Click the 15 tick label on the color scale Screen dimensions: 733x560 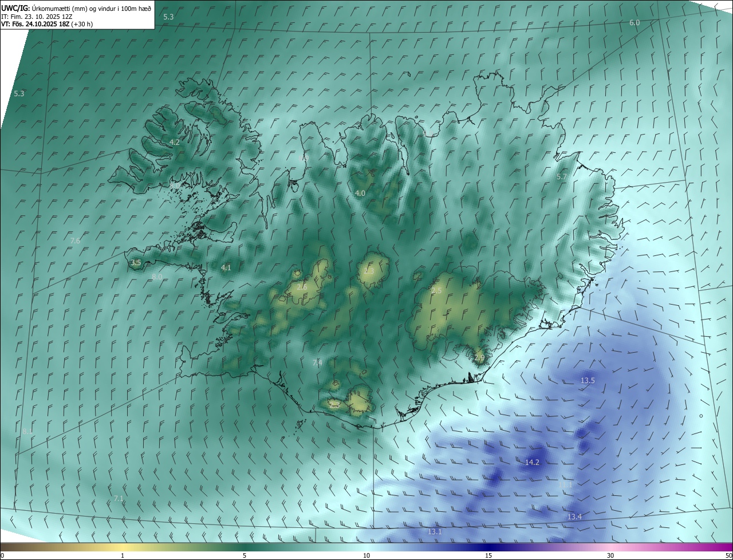(488, 556)
